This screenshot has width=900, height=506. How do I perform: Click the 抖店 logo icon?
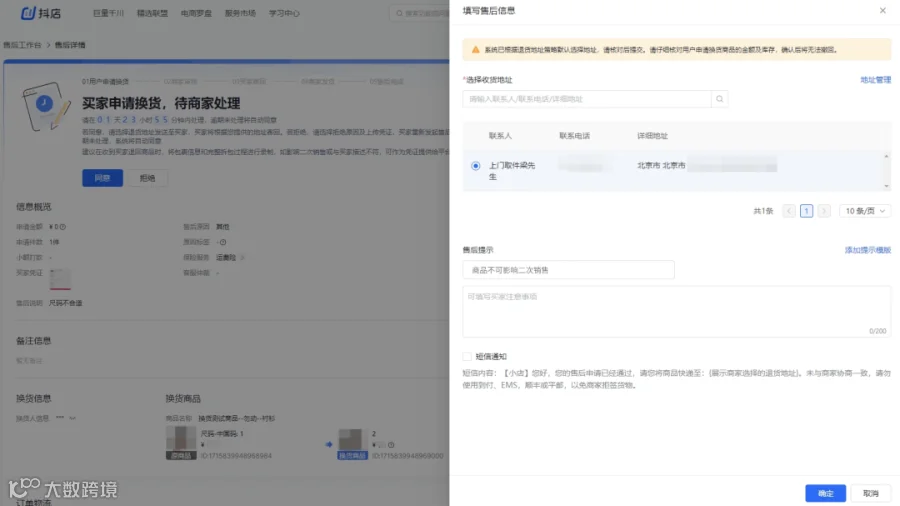click(28, 13)
